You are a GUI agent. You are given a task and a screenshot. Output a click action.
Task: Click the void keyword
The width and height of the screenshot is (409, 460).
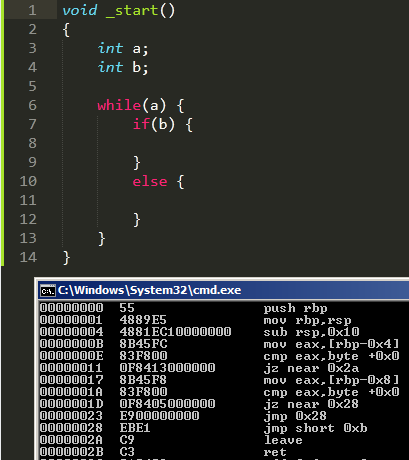click(x=80, y=10)
